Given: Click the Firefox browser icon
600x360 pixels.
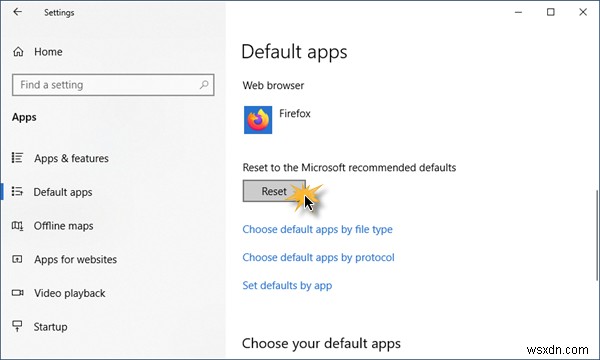Looking at the screenshot, I should pyautogui.click(x=258, y=120).
